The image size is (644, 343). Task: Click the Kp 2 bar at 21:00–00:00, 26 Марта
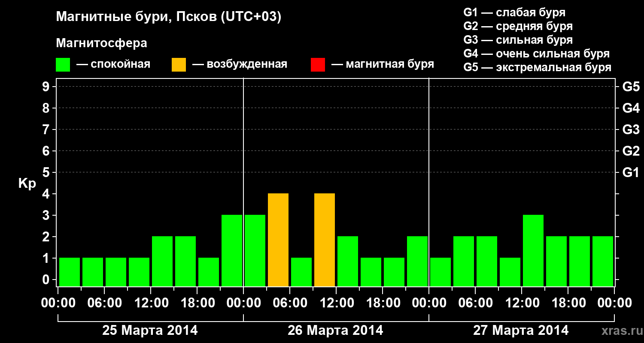[417, 262]
